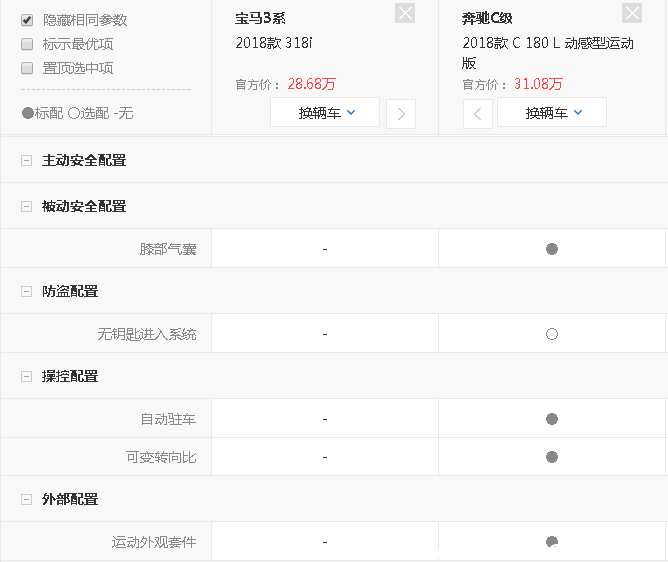668x562 pixels.
Task: Collapse 防盗配置 section icon
Action: tap(26, 291)
